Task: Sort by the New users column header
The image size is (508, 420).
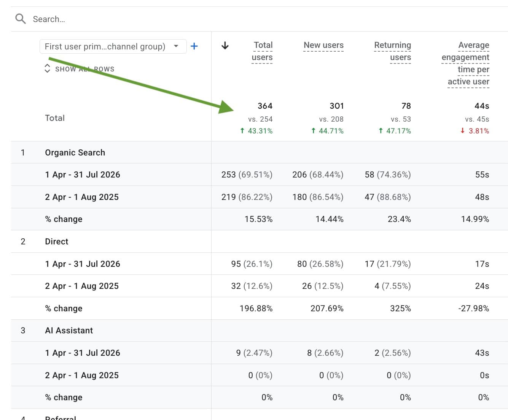Action: [323, 45]
